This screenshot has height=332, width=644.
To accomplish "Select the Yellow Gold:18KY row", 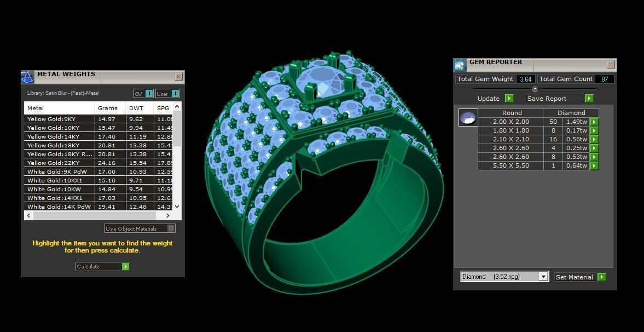I will click(98, 145).
